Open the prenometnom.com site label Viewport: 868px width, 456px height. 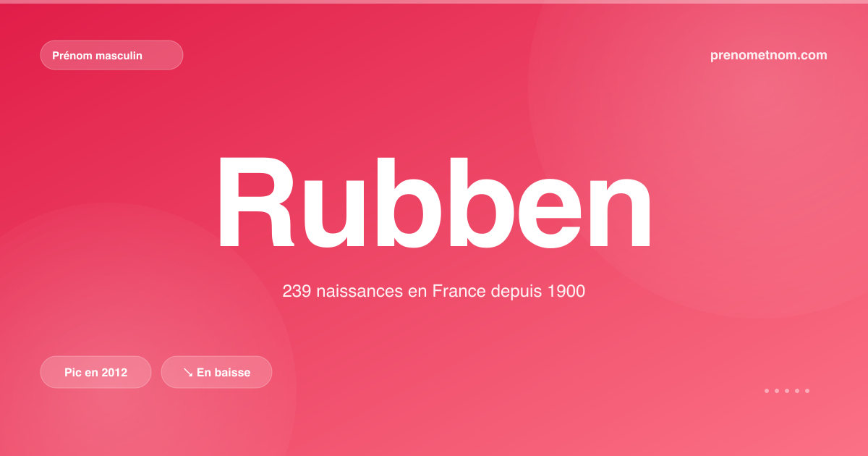(x=769, y=55)
